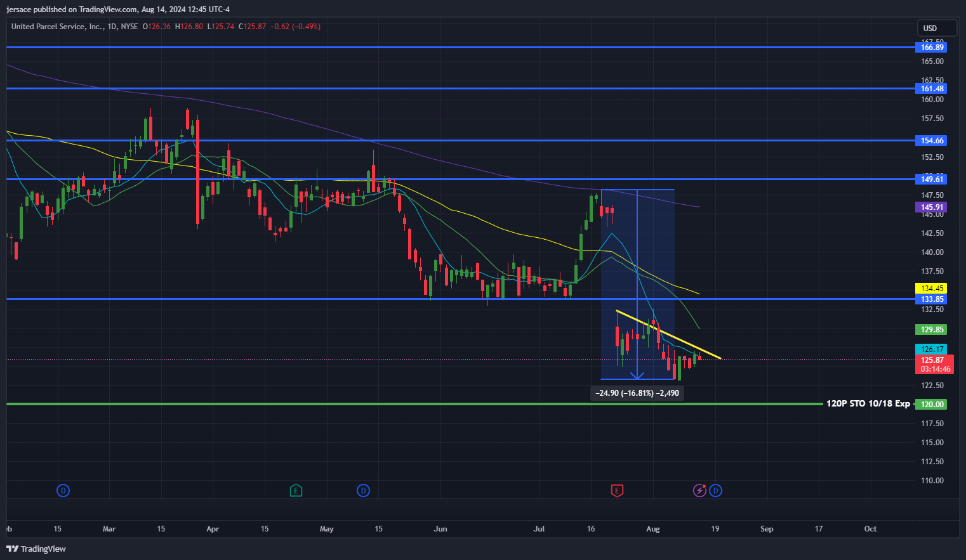Select the 149.61 blue price label
The height and width of the screenshot is (560, 966).
click(932, 179)
